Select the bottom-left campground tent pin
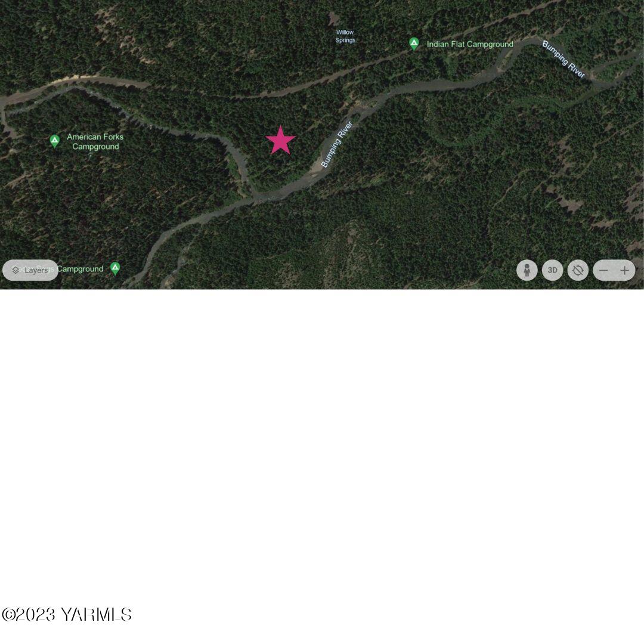 pos(116,268)
